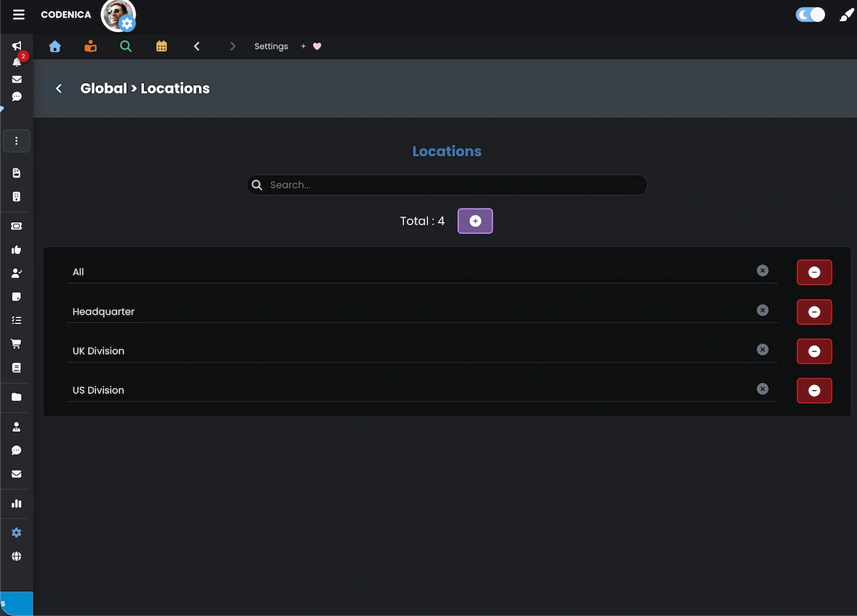Navigate home with the blue house icon
The width and height of the screenshot is (857, 616).
coord(55,46)
